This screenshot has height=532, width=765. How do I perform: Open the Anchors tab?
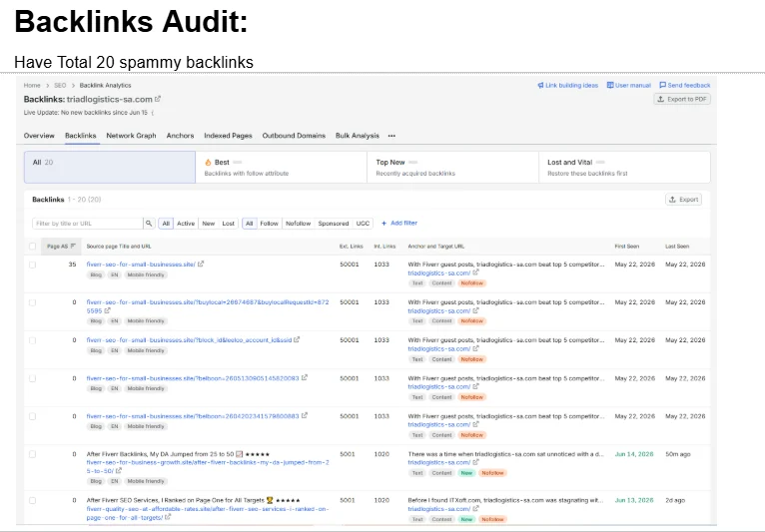click(x=180, y=136)
